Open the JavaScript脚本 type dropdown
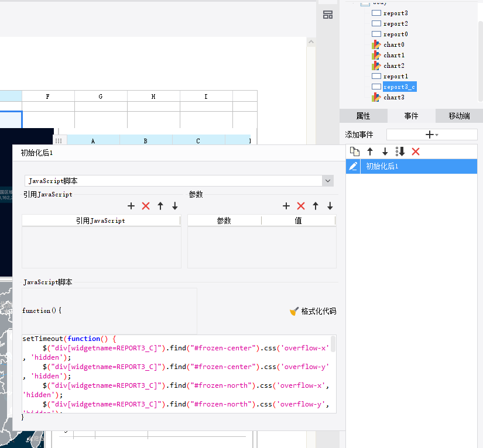 [328, 181]
